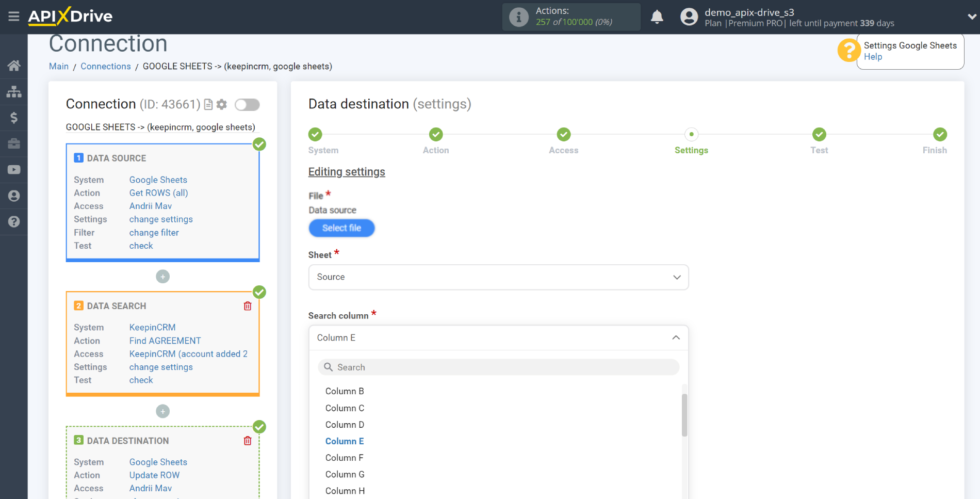Click Andrii Mav access in Data Destination
Viewport: 980px width, 499px height.
pyautogui.click(x=150, y=488)
